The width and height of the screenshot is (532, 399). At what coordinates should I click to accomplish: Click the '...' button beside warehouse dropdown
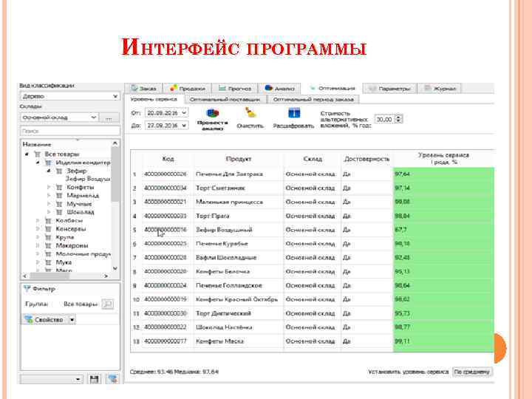point(109,117)
